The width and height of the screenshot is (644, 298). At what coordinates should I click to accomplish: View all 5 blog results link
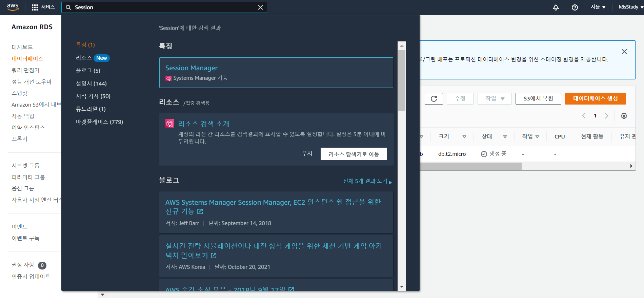pyautogui.click(x=367, y=181)
